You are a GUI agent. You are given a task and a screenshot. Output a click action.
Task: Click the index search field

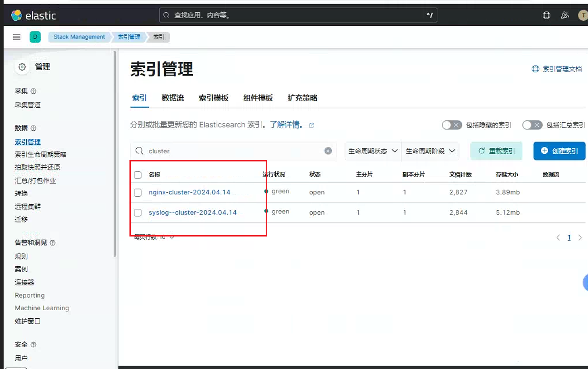(234, 151)
